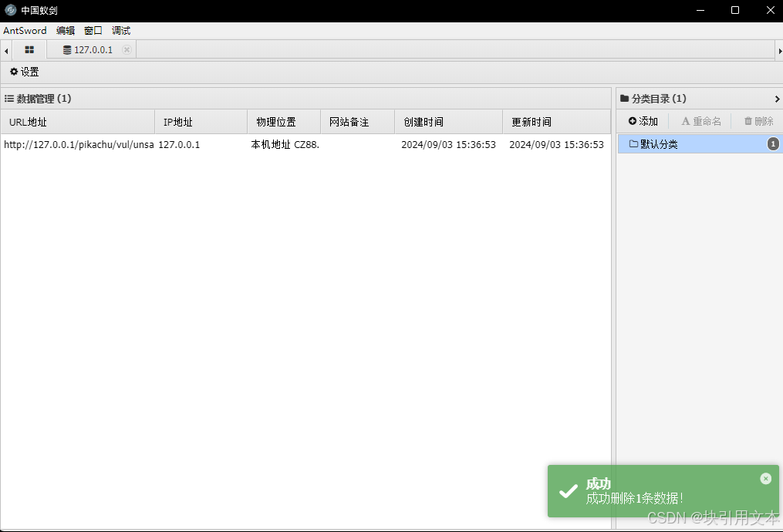Sort by the IP地址 column header

(x=201, y=123)
